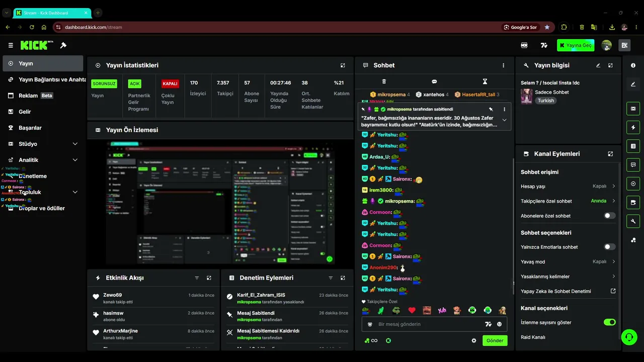Filter the Etkinlik Akışı feed
This screenshot has height=362, width=644.
coord(197,278)
